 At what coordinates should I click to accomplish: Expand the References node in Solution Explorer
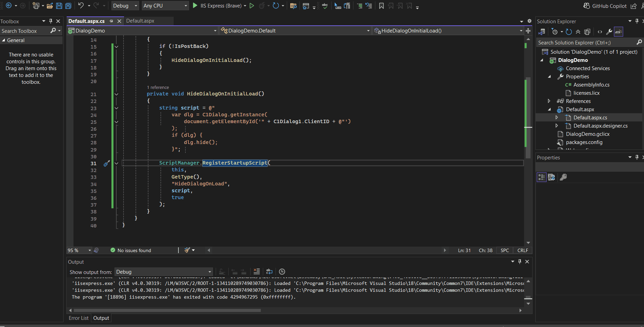[549, 101]
